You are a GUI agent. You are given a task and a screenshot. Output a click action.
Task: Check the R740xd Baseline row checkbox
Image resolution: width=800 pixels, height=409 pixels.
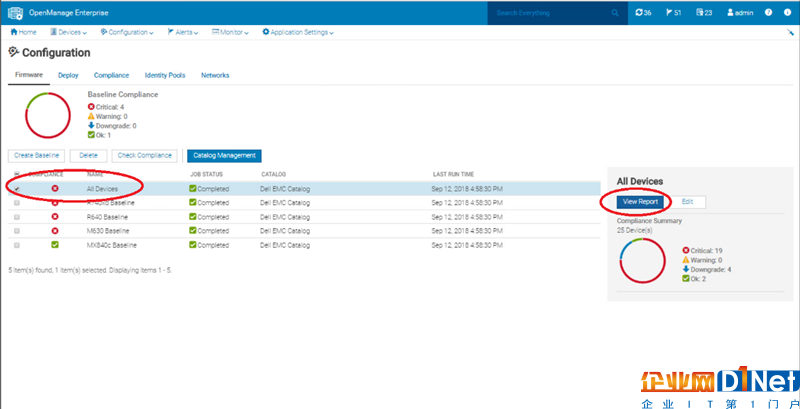coord(17,203)
